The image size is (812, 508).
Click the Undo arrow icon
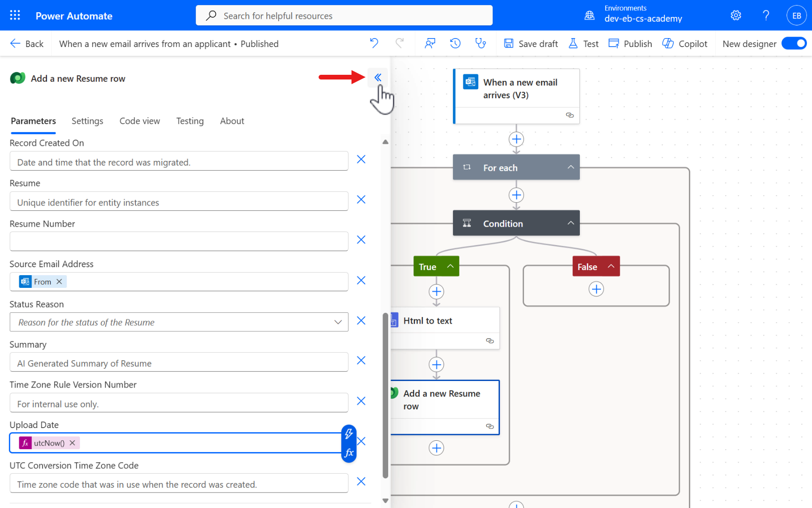pyautogui.click(x=374, y=43)
